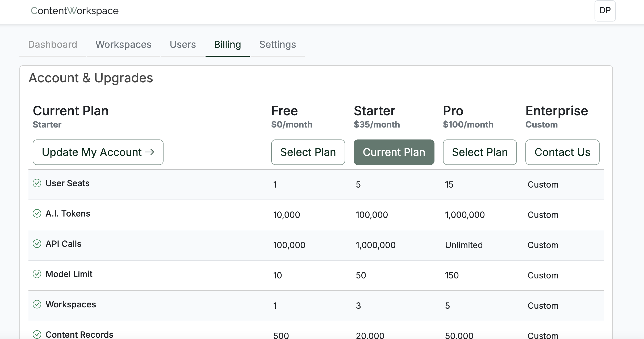The image size is (644, 339).
Task: Open the DP user avatar menu
Action: click(605, 11)
